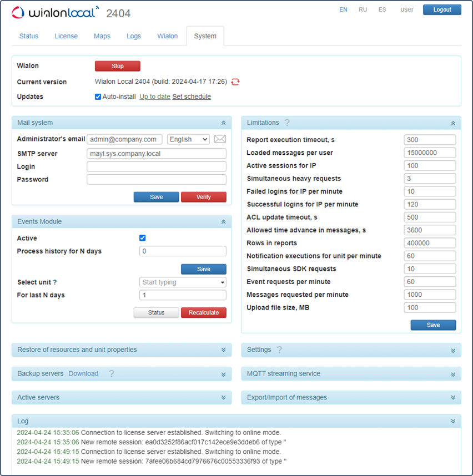
Task: Verify the mail system settings
Action: (x=204, y=197)
